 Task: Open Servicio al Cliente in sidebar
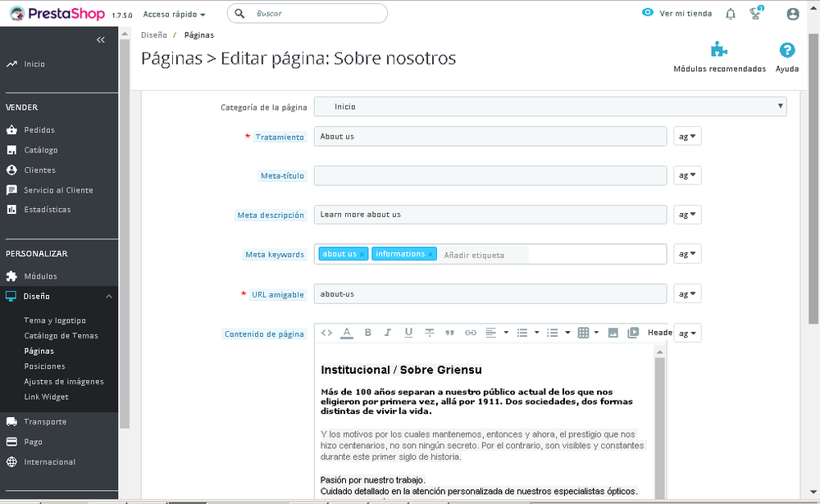(x=59, y=190)
